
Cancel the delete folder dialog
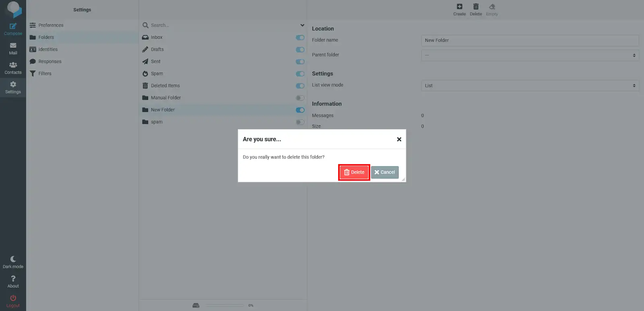pos(385,172)
